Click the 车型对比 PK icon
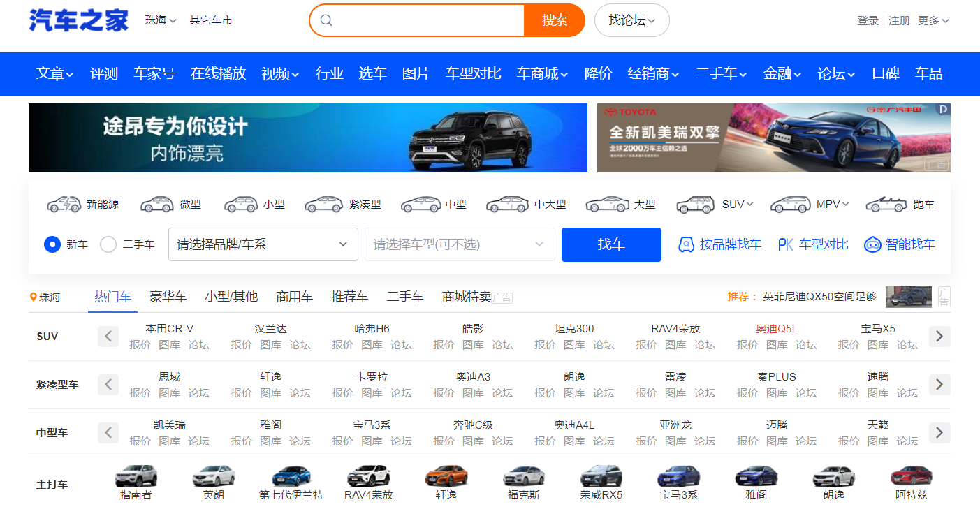The width and height of the screenshot is (980, 523). (x=786, y=244)
